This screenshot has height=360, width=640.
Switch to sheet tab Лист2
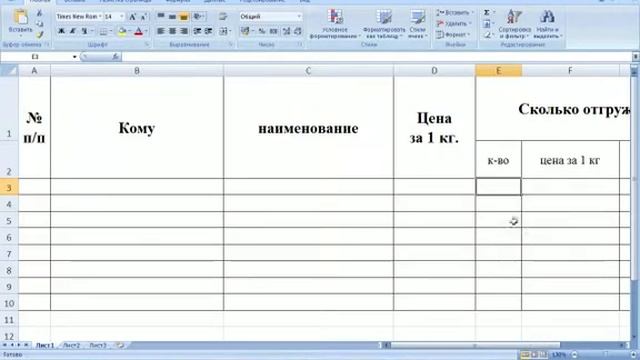tap(71, 345)
